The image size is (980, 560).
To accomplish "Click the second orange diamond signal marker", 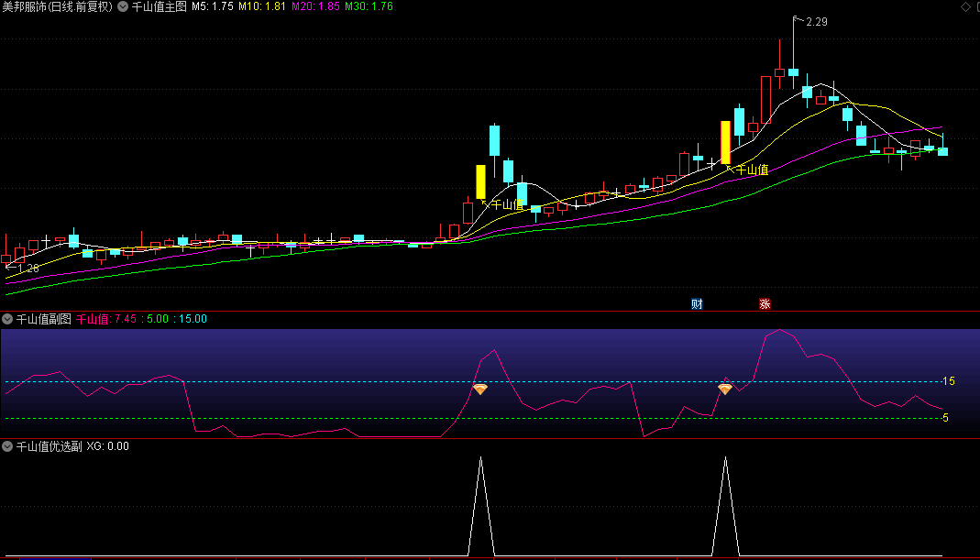I will (x=725, y=390).
